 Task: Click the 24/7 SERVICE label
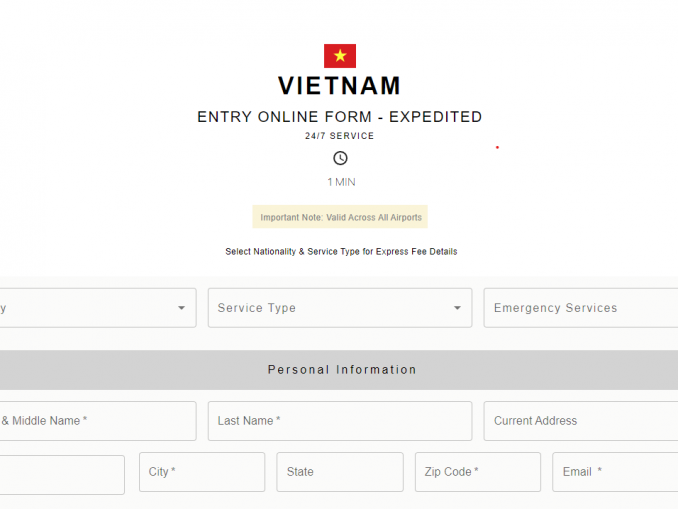tap(340, 136)
